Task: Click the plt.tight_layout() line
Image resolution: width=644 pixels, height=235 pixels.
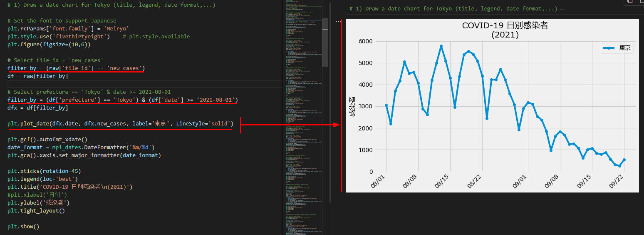Action: pos(36,211)
